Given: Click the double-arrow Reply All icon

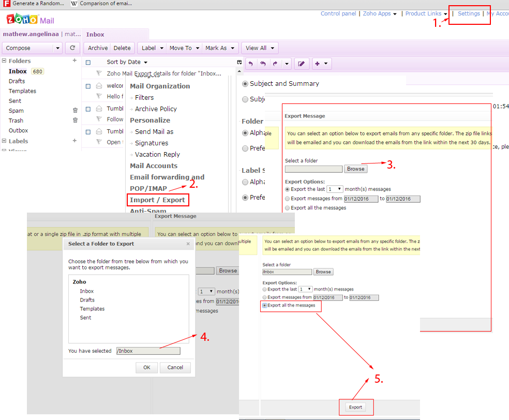Looking at the screenshot, I should click(263, 64).
